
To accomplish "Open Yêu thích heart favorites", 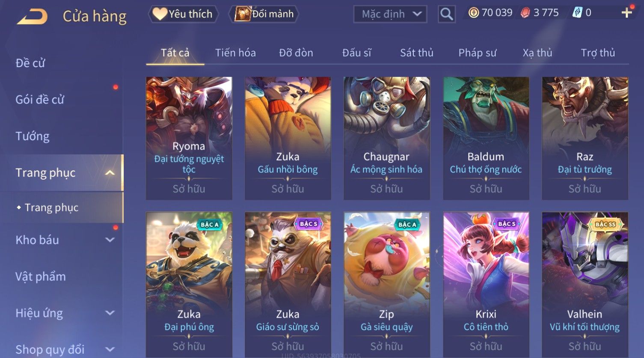I will coord(183,14).
